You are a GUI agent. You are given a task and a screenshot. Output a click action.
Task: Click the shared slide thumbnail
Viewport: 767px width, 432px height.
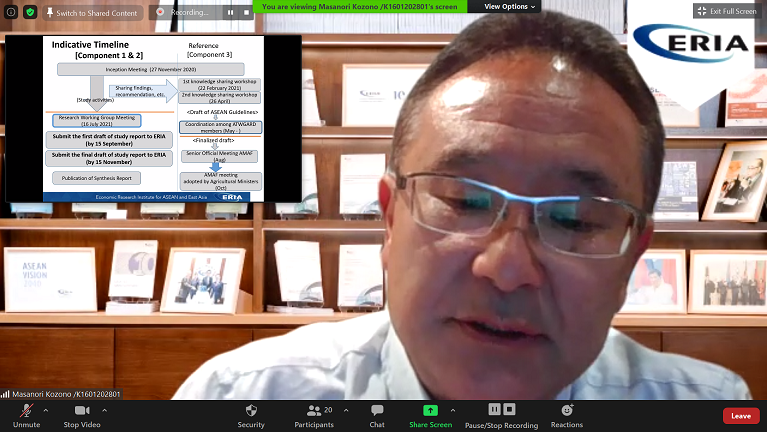coord(153,118)
